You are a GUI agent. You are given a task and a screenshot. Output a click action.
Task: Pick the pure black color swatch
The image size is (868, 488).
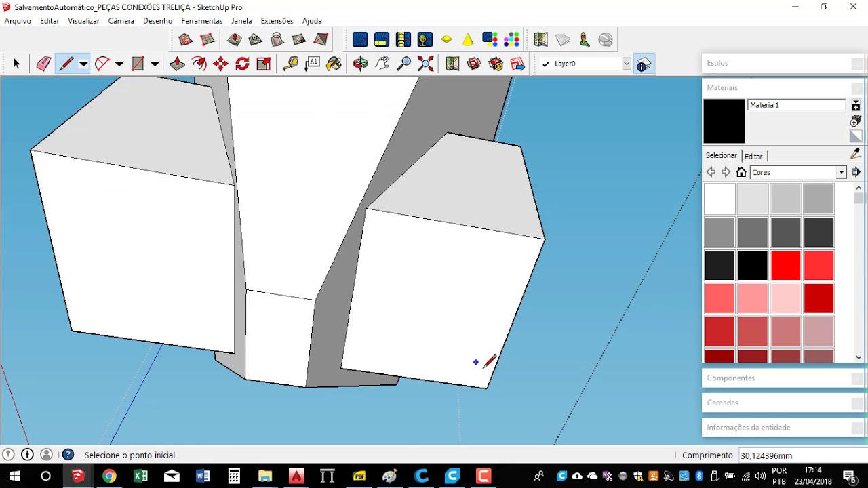(753, 266)
